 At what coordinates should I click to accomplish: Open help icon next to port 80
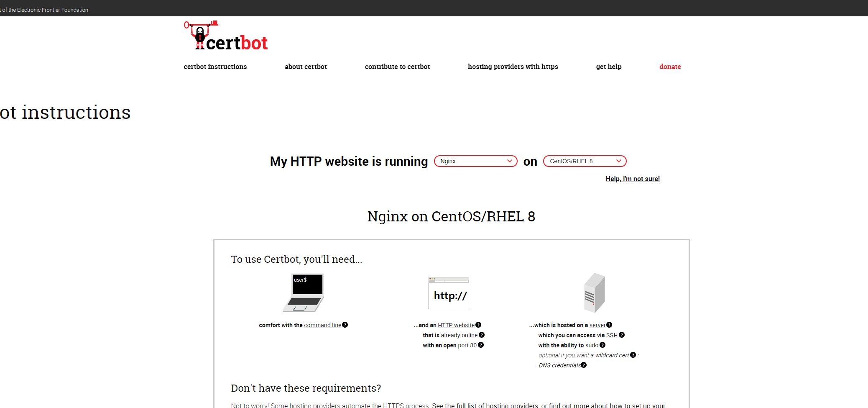coord(481,345)
